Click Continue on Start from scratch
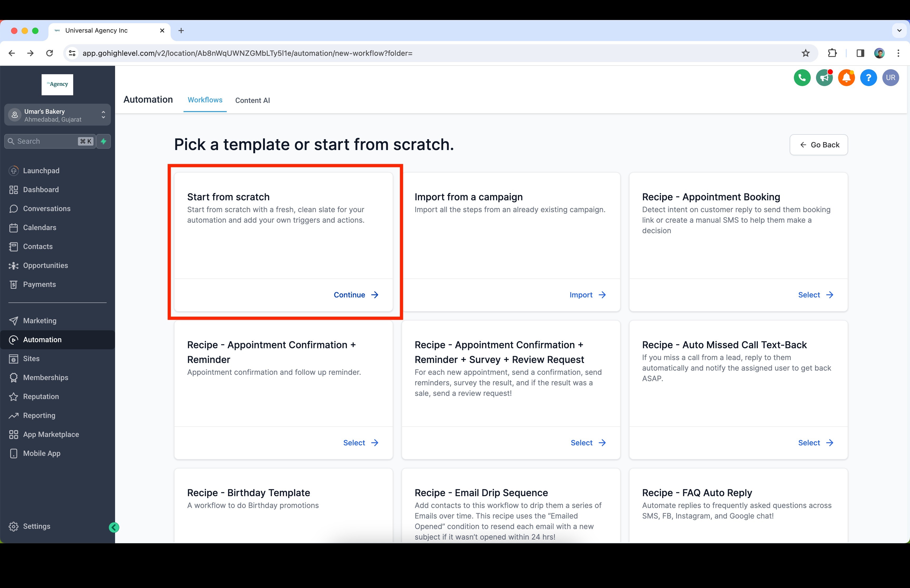 pos(356,295)
